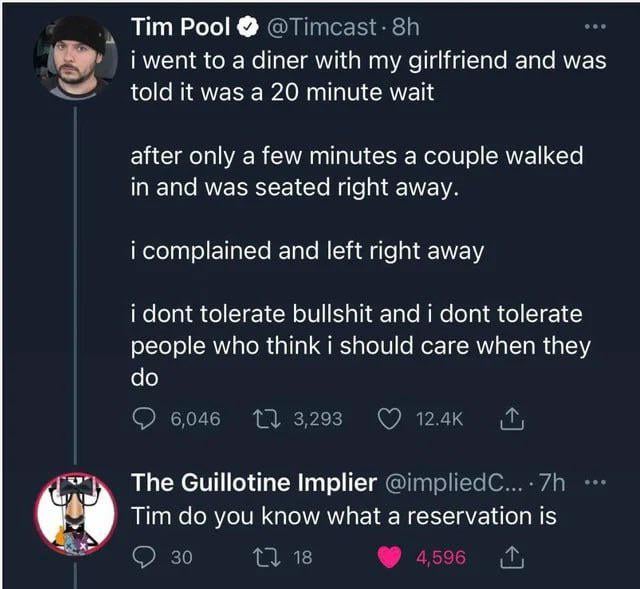
Task: Click the Tim Pool display name
Action: pyautogui.click(x=180, y=27)
